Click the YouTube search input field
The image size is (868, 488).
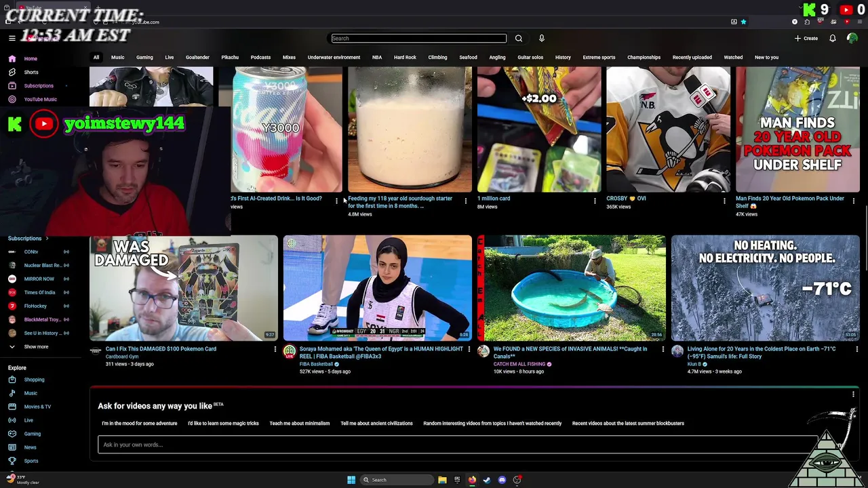pyautogui.click(x=418, y=39)
